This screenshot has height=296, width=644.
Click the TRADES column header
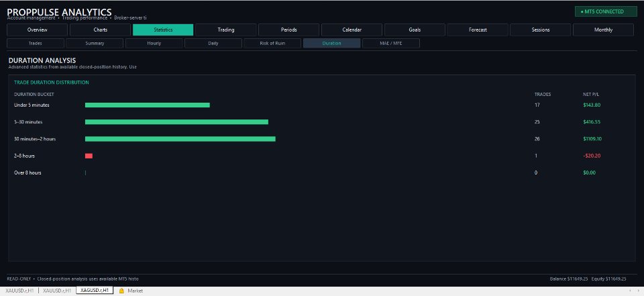click(x=543, y=95)
